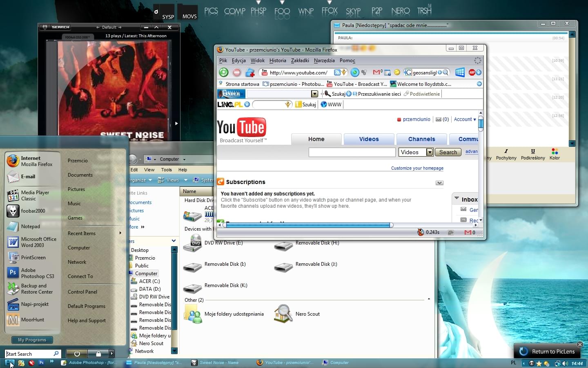The width and height of the screenshot is (588, 368).
Task: Open the Historia menu in Firefox
Action: pyautogui.click(x=278, y=61)
